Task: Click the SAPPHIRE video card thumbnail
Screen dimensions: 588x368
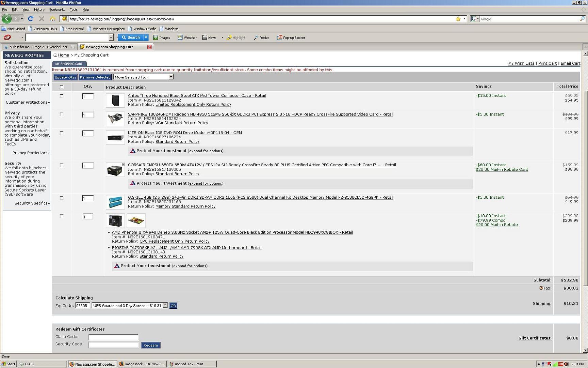Action: [115, 119]
